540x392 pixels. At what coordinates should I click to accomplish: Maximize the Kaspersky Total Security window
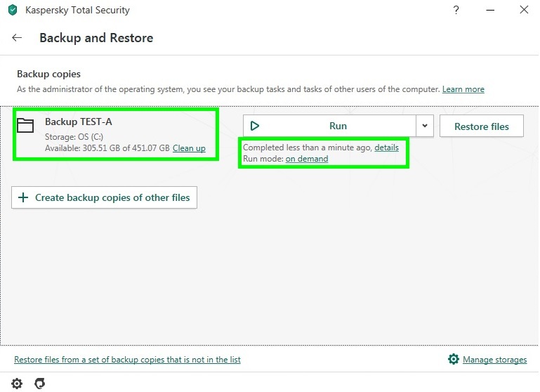(x=490, y=11)
